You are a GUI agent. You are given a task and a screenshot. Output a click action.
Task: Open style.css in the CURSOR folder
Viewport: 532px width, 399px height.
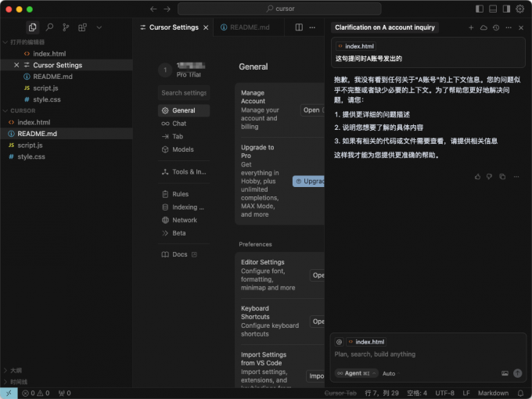[x=66, y=156]
